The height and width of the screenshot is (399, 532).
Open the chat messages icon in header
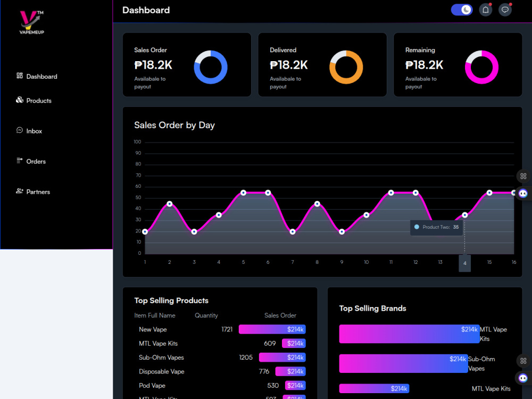point(505,10)
